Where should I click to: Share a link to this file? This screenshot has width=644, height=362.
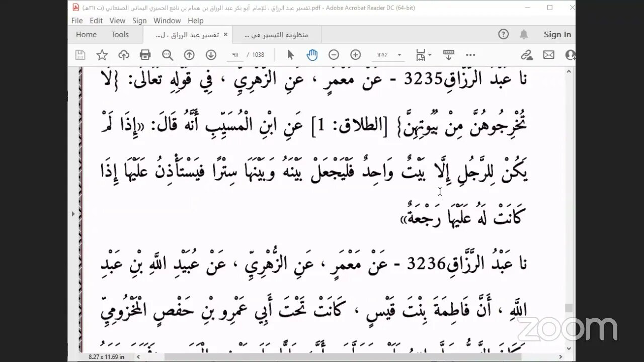[x=527, y=55]
